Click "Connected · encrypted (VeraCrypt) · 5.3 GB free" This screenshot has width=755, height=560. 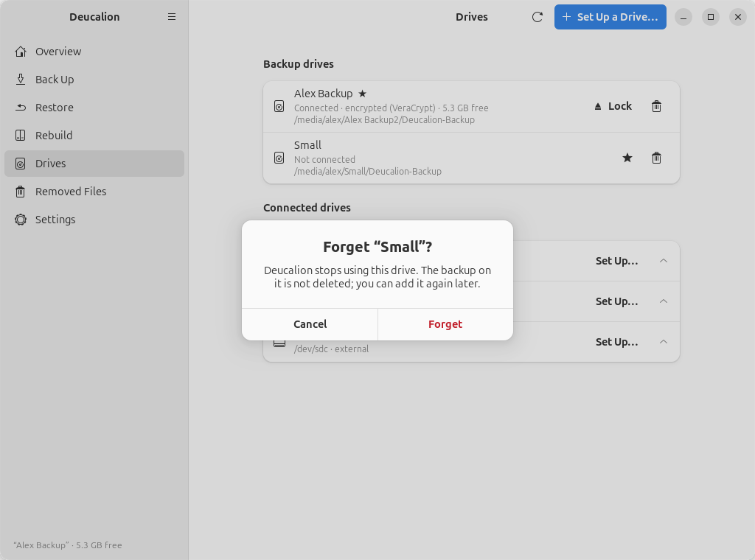[392, 108]
